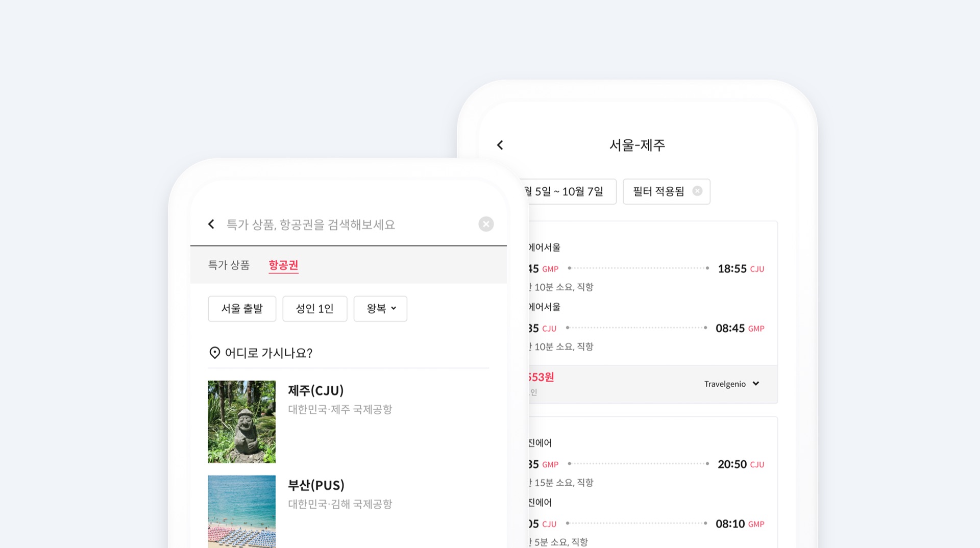This screenshot has width=980, height=548.
Task: Click the 어디로 가시나요? heading
Action: (x=268, y=353)
